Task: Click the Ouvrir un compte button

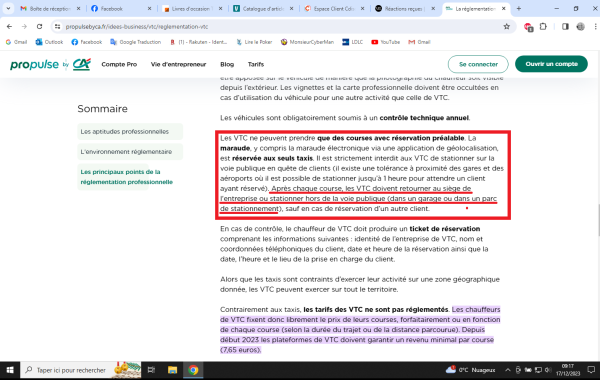Action: (x=551, y=64)
